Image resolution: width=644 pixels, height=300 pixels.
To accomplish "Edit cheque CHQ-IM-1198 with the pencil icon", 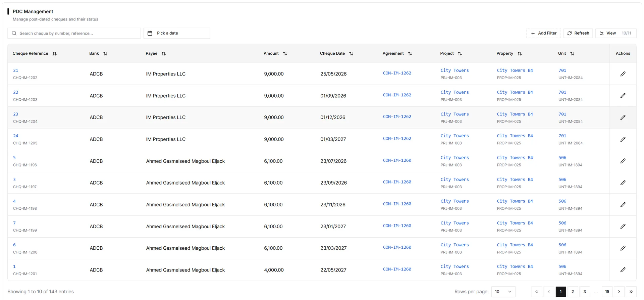I will pyautogui.click(x=623, y=205).
